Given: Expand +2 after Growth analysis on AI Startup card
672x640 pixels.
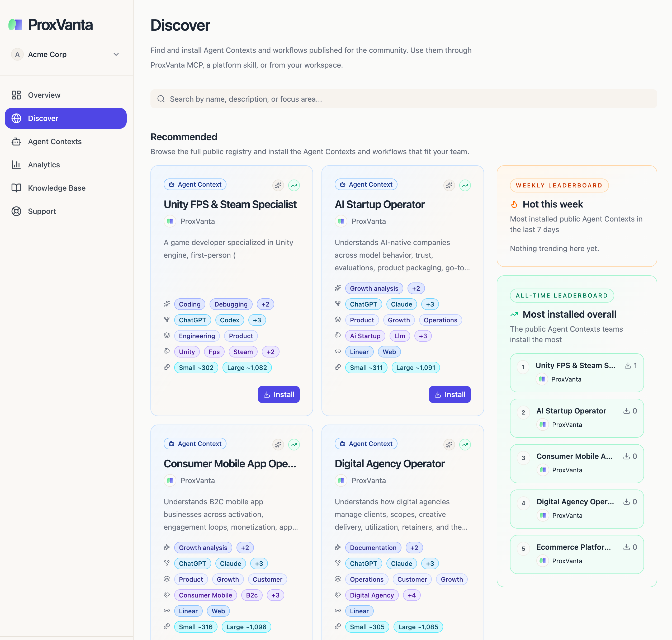Looking at the screenshot, I should point(416,288).
